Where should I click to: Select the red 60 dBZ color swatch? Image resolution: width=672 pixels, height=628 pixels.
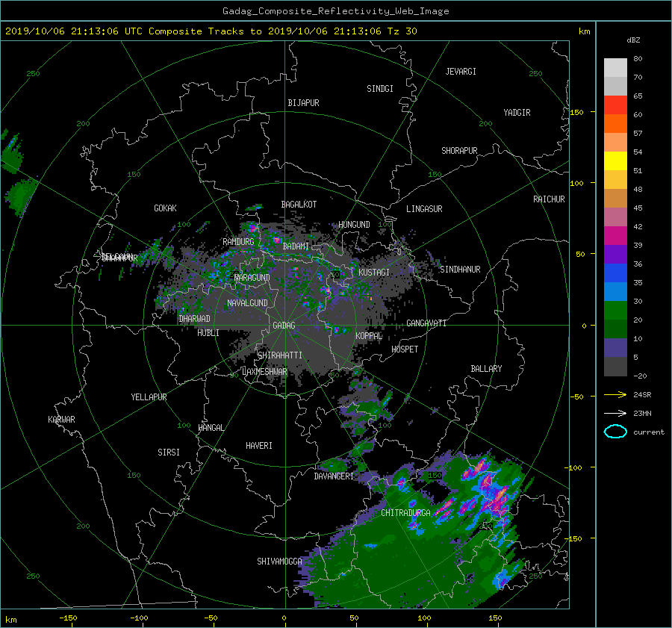(x=615, y=105)
